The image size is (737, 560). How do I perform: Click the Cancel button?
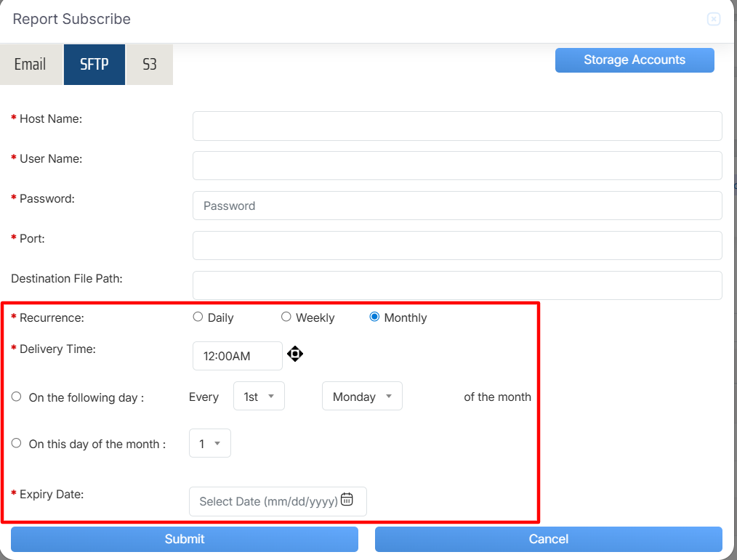pyautogui.click(x=548, y=539)
